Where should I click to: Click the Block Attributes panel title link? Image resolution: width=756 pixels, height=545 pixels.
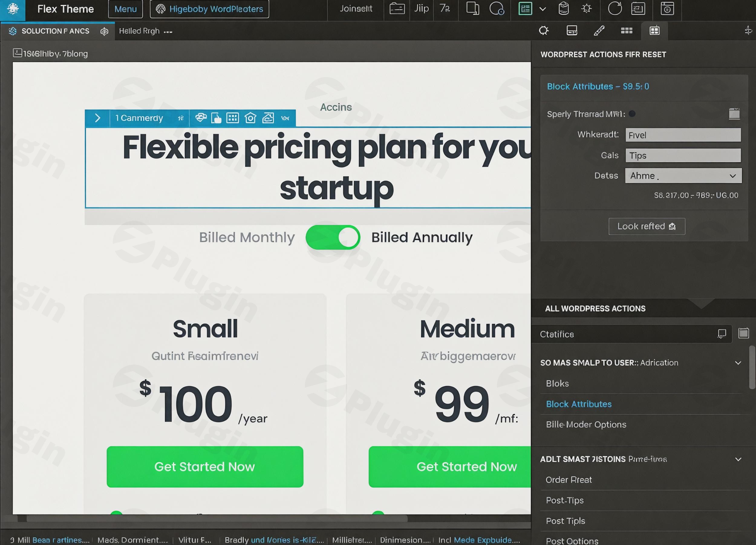598,86
